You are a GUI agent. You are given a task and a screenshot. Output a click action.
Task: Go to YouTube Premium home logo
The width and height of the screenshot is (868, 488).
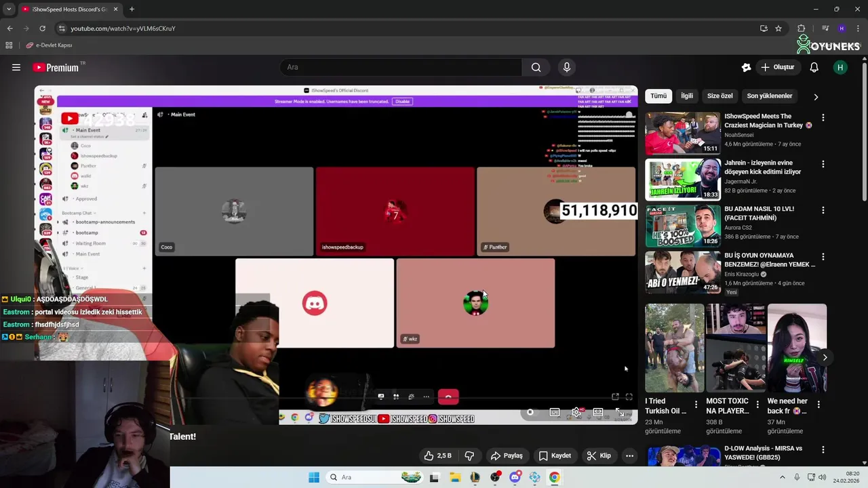coord(56,67)
